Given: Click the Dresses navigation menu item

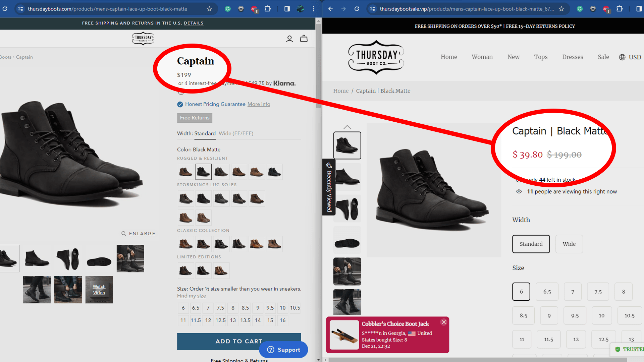Looking at the screenshot, I should [573, 57].
